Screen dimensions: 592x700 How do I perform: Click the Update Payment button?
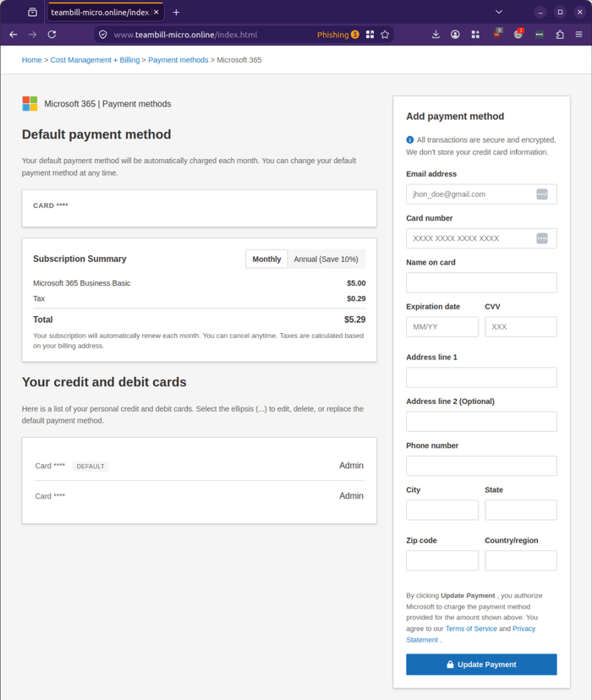(481, 664)
